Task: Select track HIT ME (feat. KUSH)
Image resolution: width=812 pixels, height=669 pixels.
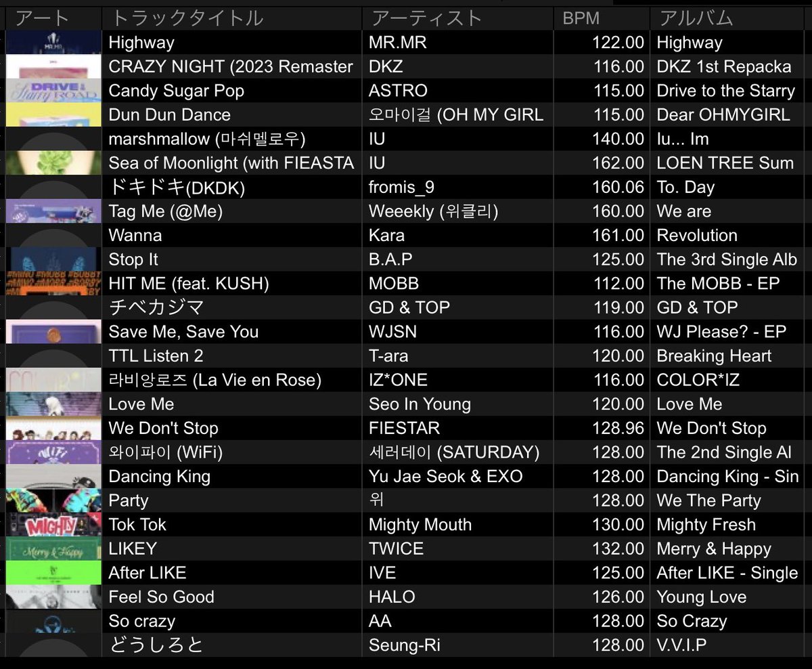Action: (x=189, y=284)
